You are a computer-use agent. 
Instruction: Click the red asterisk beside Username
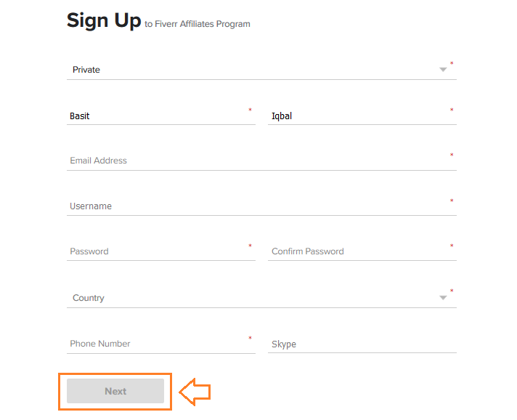(x=452, y=201)
